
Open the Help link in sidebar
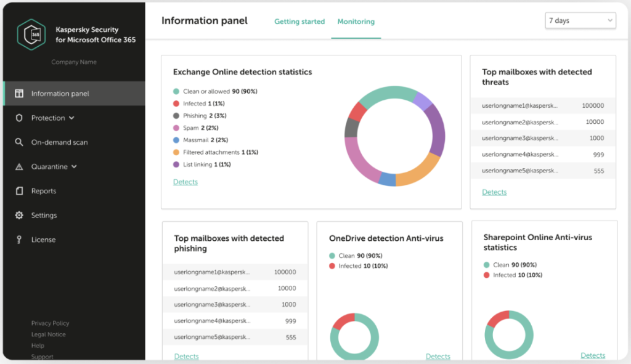[38, 346]
